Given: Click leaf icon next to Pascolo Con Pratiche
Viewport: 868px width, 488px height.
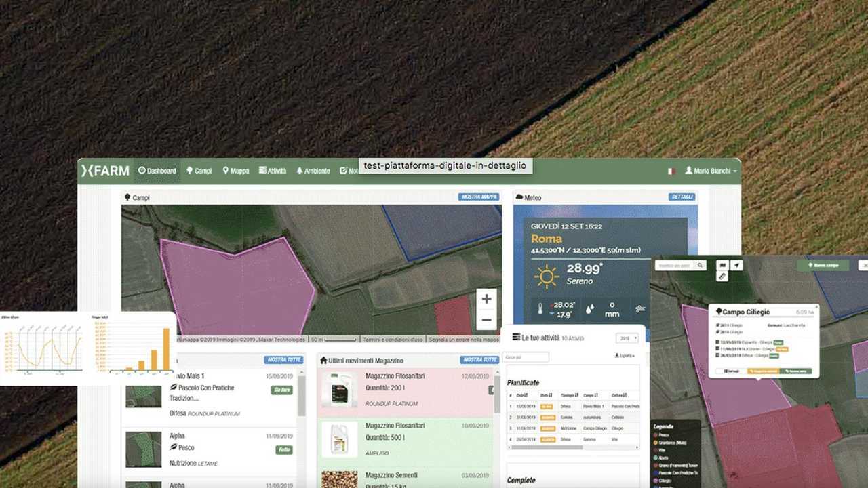Looking at the screenshot, I should coord(174,388).
